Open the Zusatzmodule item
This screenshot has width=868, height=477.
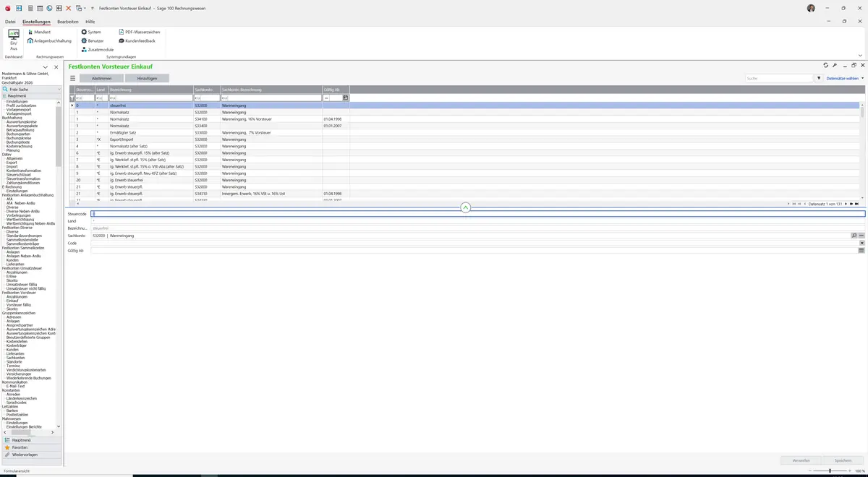[x=97, y=50]
